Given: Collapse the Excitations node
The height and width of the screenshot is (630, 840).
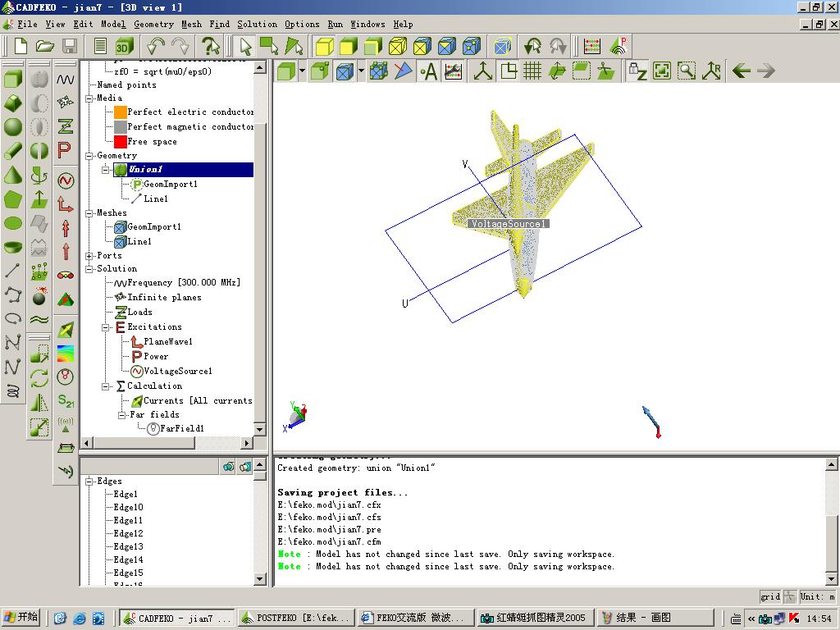Looking at the screenshot, I should coord(106,327).
